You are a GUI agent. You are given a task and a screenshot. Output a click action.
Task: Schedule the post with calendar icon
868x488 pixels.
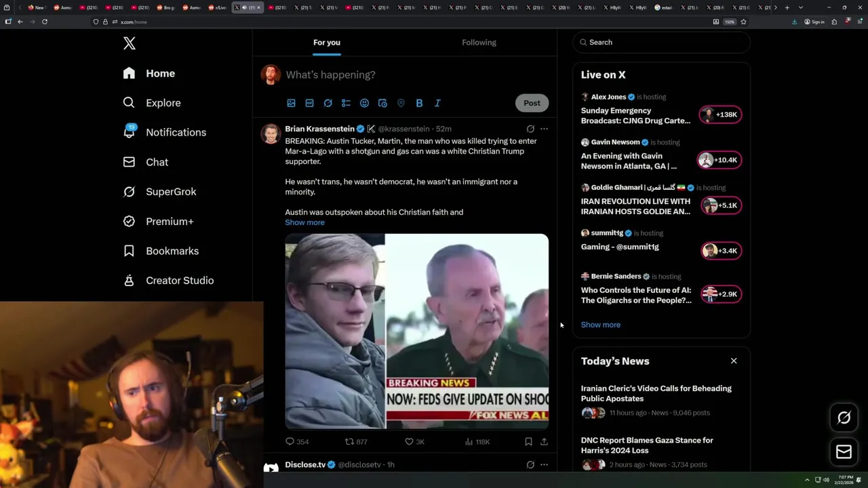coord(382,103)
